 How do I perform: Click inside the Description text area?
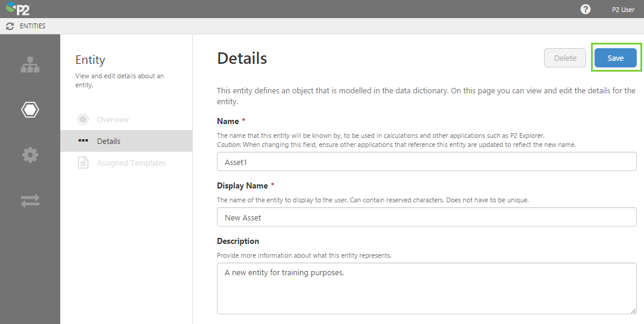[x=426, y=288]
